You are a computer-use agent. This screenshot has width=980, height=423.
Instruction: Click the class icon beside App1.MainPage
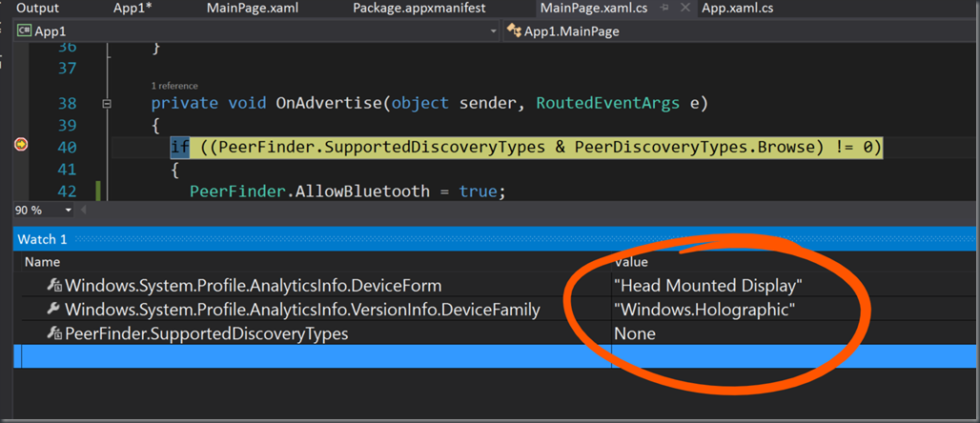pyautogui.click(x=514, y=30)
